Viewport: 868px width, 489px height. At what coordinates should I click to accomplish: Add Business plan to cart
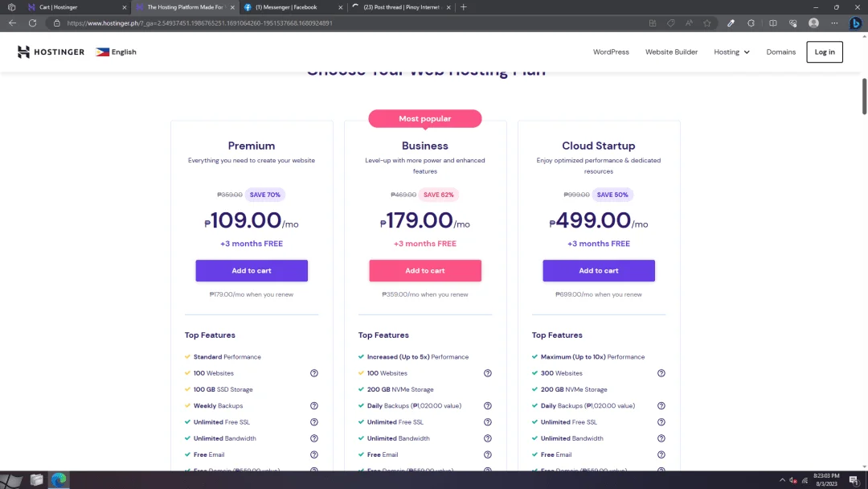tap(425, 271)
